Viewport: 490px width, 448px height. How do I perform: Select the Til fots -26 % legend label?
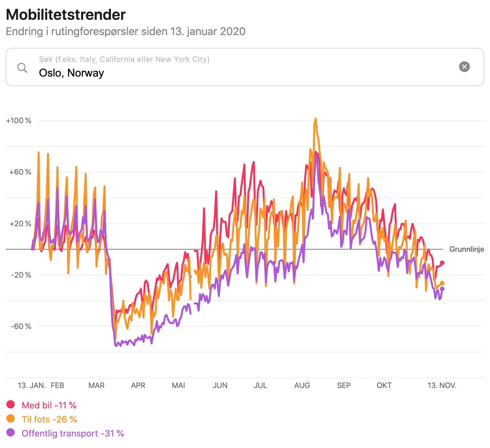[49, 419]
